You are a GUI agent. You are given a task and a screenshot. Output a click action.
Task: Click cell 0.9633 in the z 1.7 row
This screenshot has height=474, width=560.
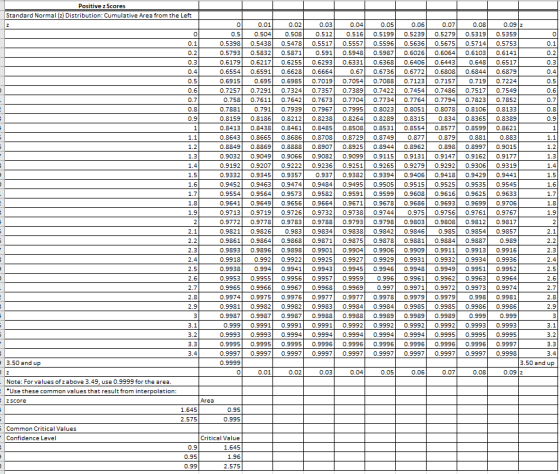click(x=503, y=194)
